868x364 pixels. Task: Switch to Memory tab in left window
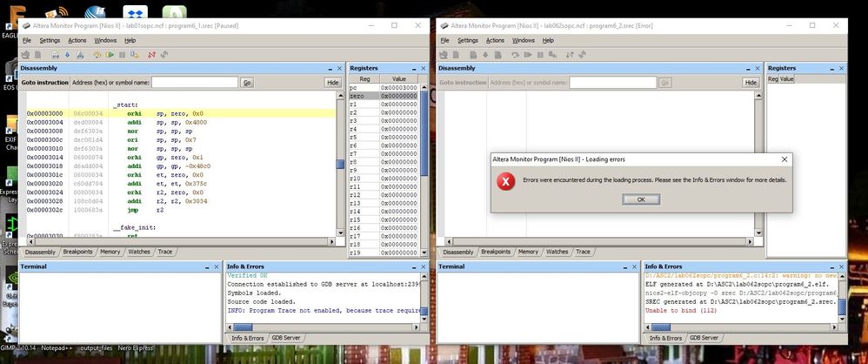click(110, 252)
